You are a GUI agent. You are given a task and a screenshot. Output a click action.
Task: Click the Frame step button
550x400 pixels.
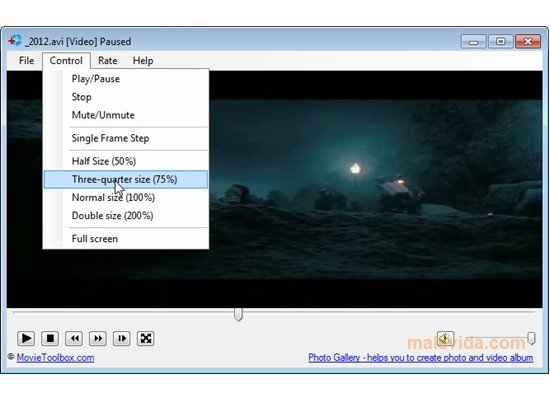click(122, 339)
